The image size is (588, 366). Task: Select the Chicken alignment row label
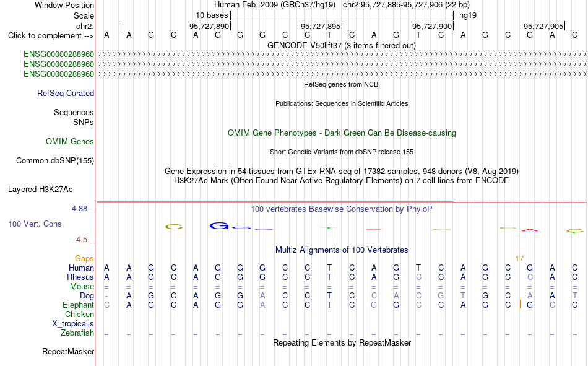[79, 314]
